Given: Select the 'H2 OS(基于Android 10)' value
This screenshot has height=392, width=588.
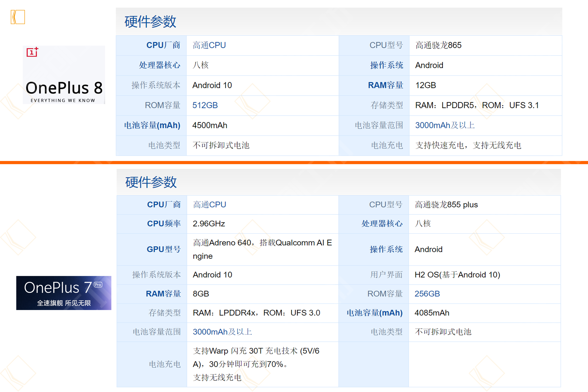Looking at the screenshot, I should pyautogui.click(x=457, y=275).
